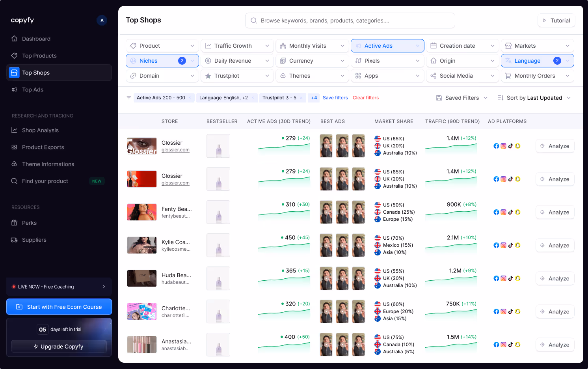
Task: Focus the keyword search field
Action: [350, 20]
